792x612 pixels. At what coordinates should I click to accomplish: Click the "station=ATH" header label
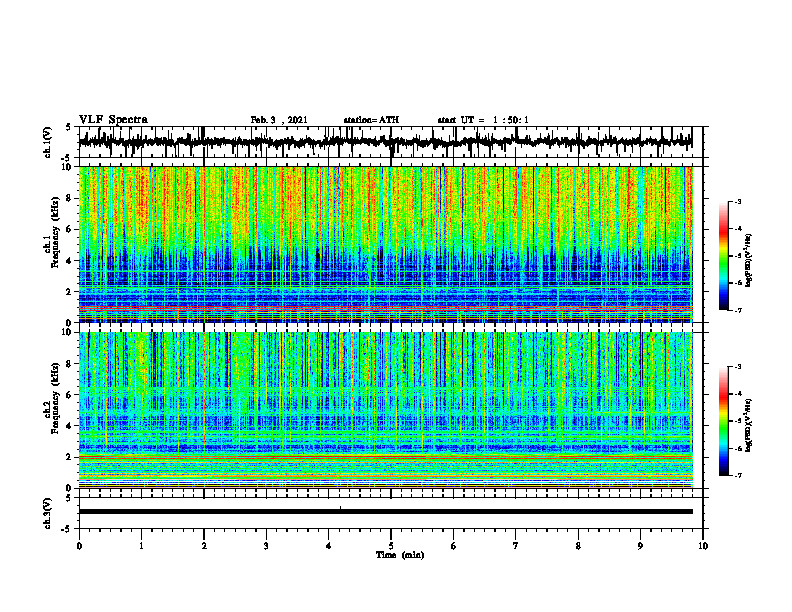click(x=371, y=120)
